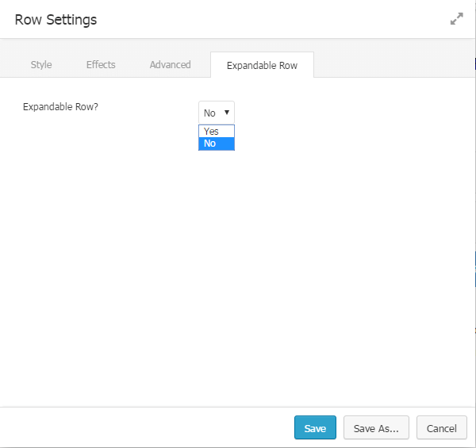Open the Effects tab
Screen dimensions: 476x448
point(101,64)
